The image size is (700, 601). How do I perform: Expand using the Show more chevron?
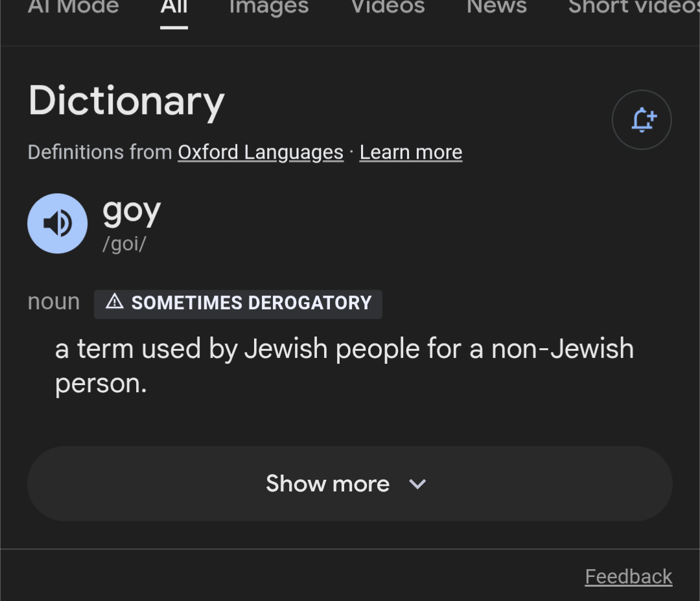(x=418, y=484)
